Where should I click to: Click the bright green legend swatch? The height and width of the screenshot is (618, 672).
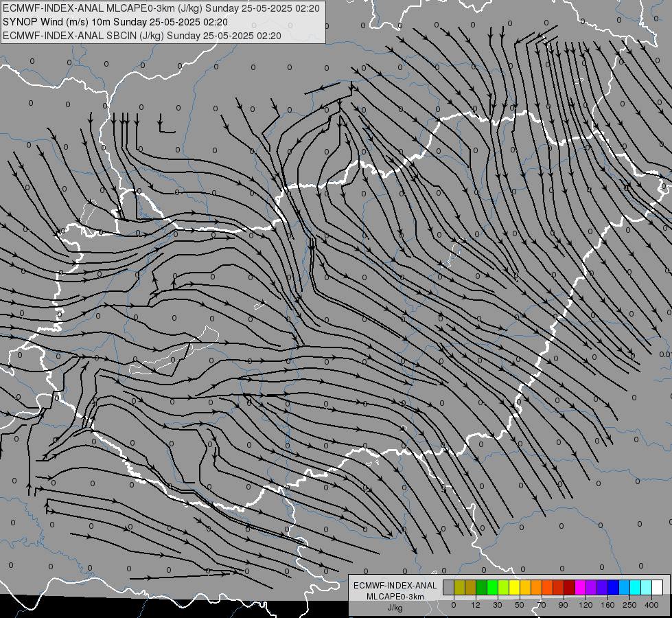tap(492, 587)
